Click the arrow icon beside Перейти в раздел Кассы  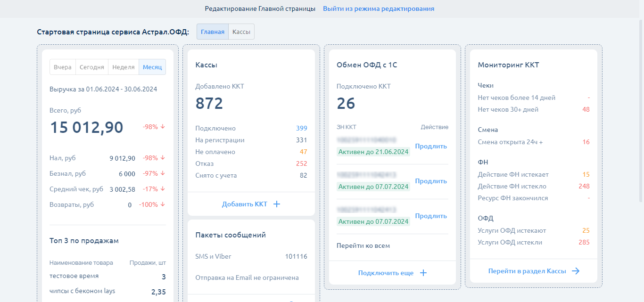576,271
